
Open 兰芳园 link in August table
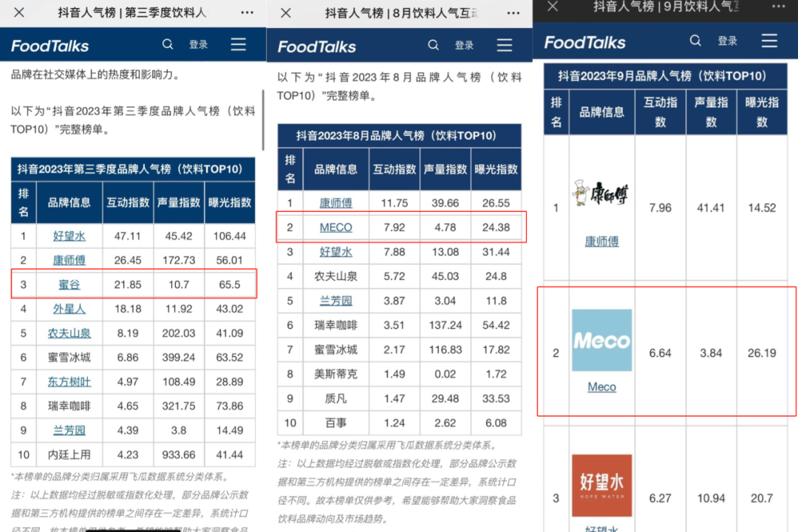click(x=336, y=301)
